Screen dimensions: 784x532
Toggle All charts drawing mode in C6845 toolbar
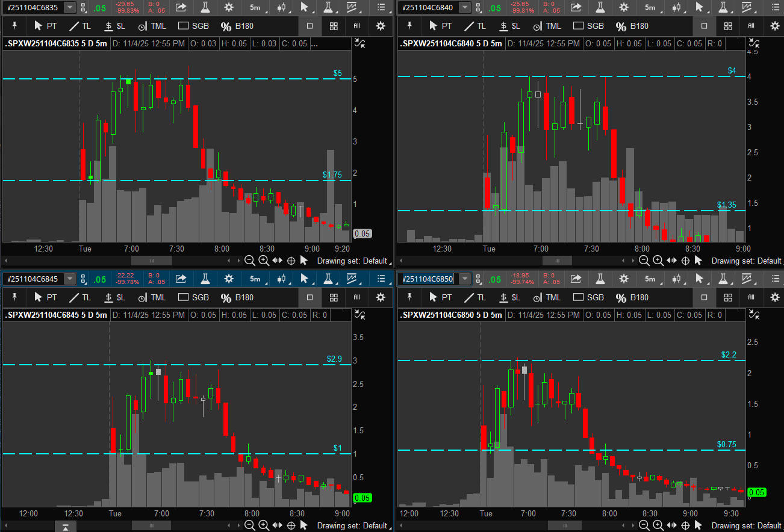click(356, 297)
